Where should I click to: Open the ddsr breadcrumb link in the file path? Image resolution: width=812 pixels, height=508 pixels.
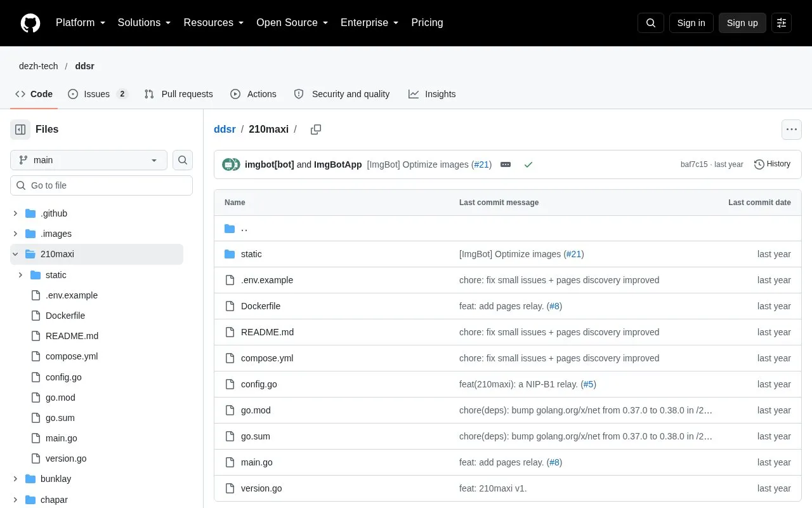click(225, 130)
